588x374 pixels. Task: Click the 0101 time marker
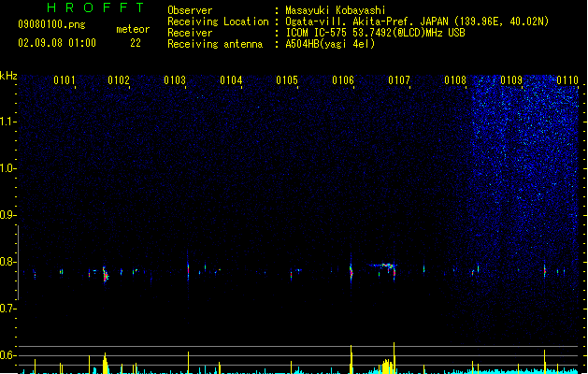[x=65, y=80]
